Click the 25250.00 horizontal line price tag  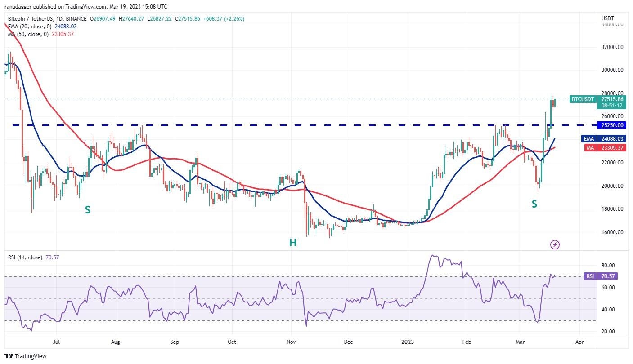click(611, 125)
